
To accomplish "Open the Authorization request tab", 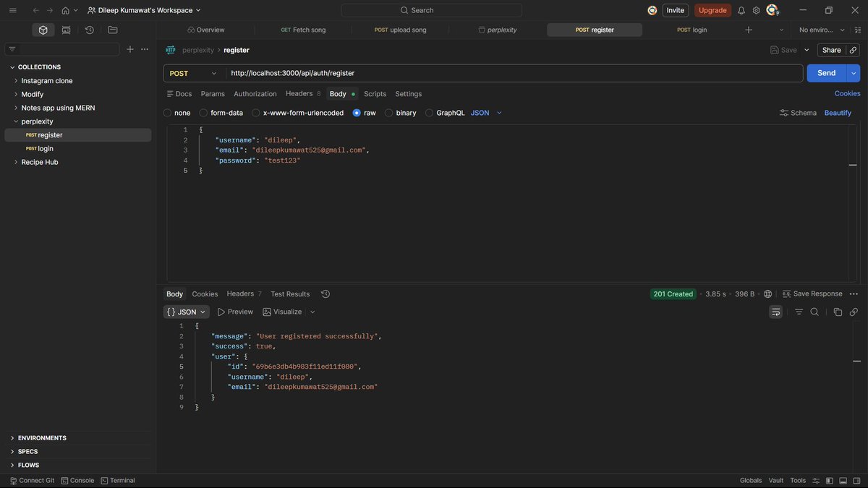I will pyautogui.click(x=255, y=94).
